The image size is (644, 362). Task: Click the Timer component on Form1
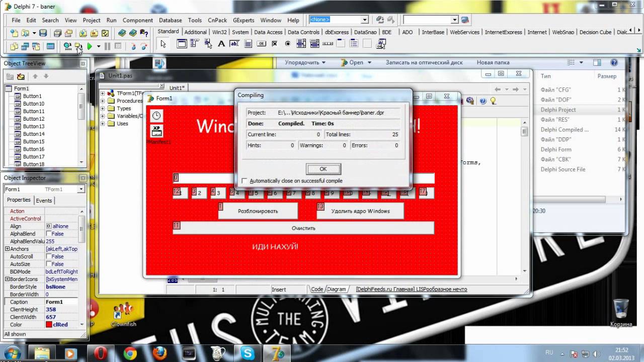pos(156,116)
